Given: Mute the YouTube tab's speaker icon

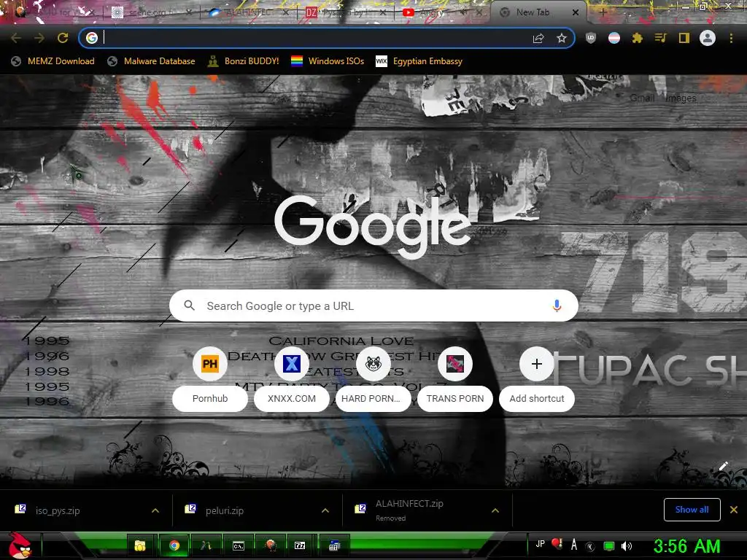Looking at the screenshot, I should pos(462,12).
